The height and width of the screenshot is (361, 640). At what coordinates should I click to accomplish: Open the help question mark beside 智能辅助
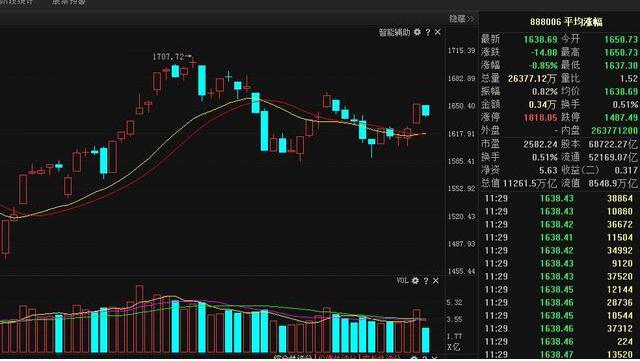coord(428,32)
